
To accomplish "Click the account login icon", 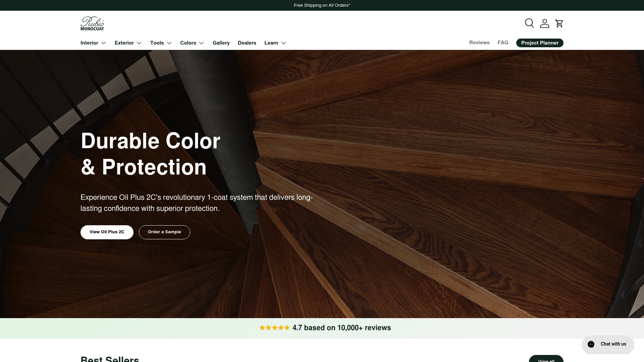I will tap(544, 23).
